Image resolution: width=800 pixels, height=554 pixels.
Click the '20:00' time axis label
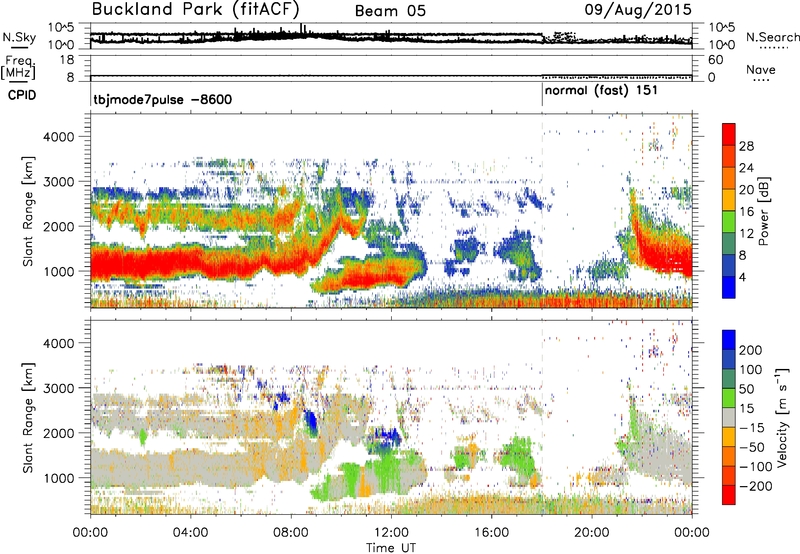pyautogui.click(x=591, y=533)
